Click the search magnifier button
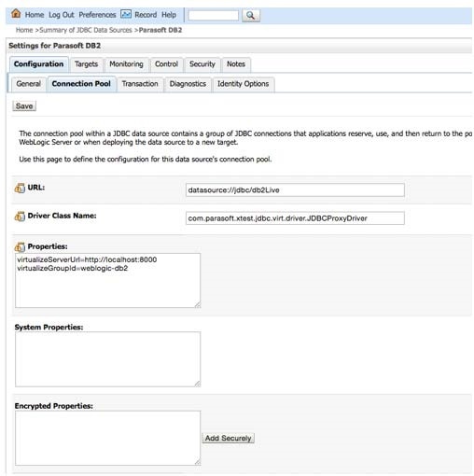This screenshot has width=474, height=476. click(x=250, y=15)
